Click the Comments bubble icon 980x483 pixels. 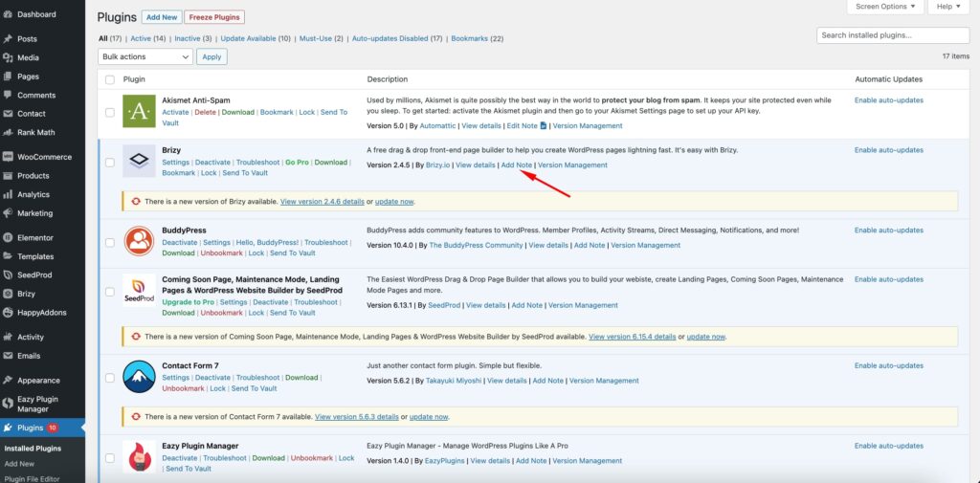click(8, 95)
